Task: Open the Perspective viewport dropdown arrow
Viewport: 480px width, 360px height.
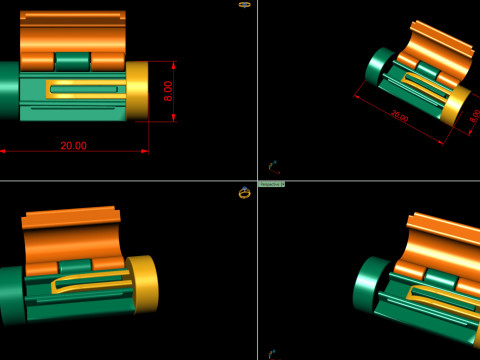Action: [283, 184]
